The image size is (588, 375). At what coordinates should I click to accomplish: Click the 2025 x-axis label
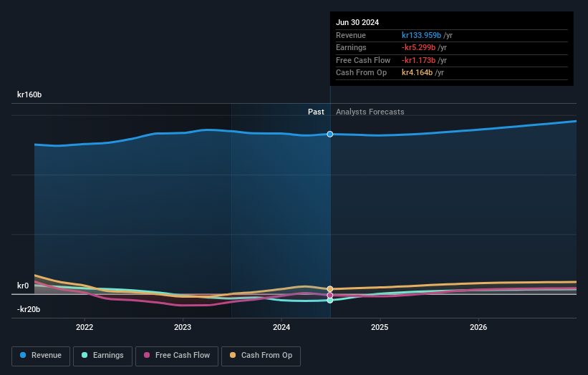[380, 327]
